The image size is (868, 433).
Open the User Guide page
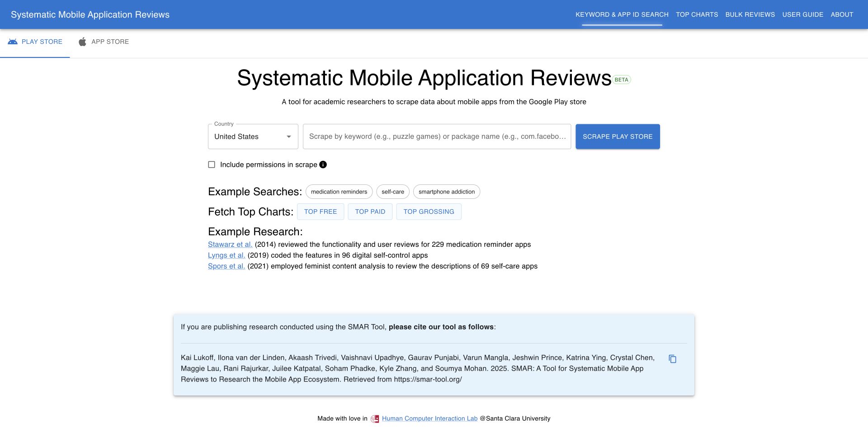pyautogui.click(x=802, y=14)
